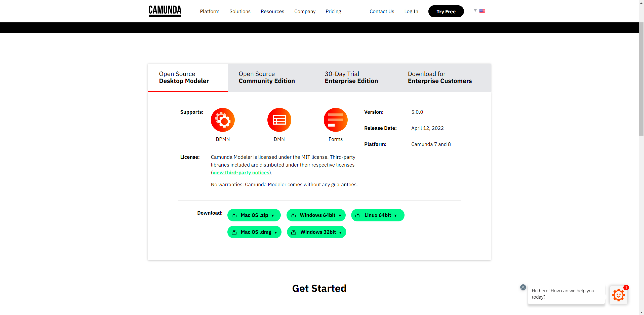
Task: Click the version number 5.0.0
Action: coord(417,112)
